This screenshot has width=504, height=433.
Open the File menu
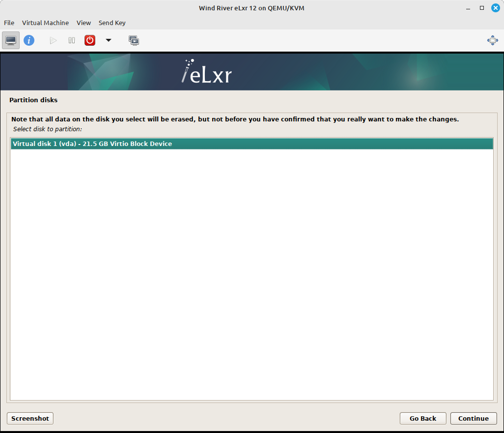[x=9, y=23]
